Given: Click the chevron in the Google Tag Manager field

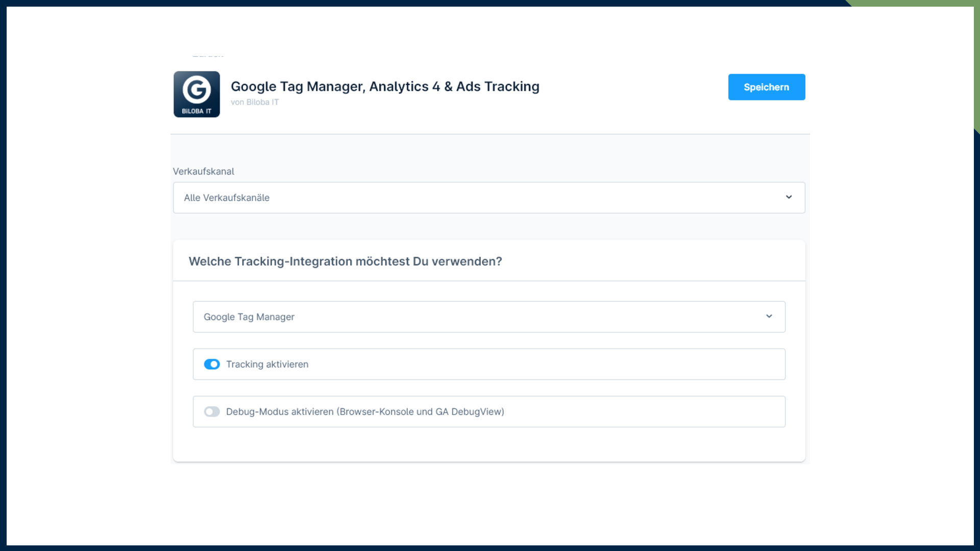Looking at the screenshot, I should 769,316.
